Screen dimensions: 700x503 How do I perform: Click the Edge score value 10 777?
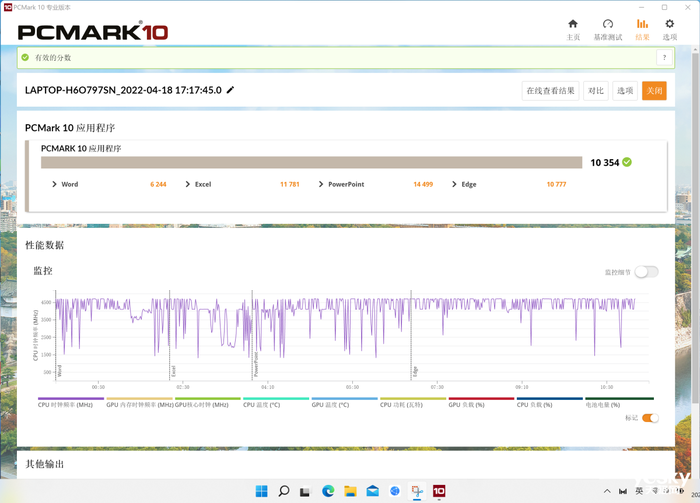click(556, 184)
